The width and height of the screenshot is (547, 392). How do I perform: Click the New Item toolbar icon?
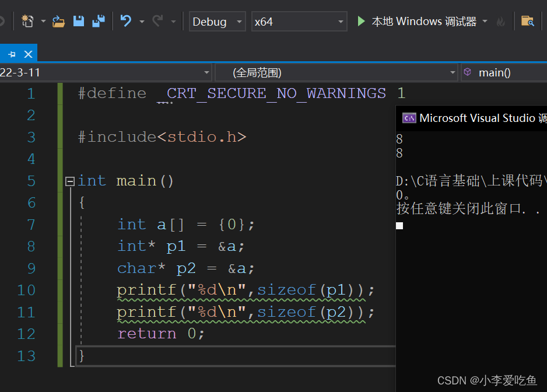(27, 22)
